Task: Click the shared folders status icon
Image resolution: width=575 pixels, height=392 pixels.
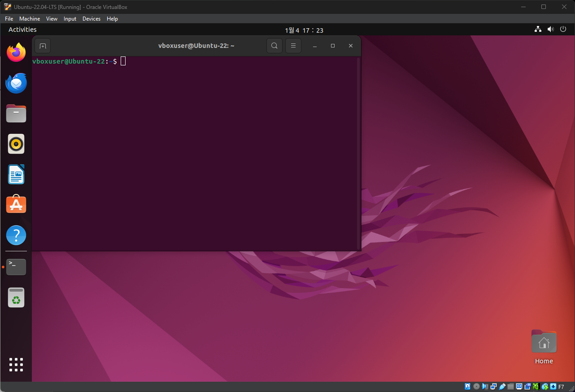Action: (511, 386)
